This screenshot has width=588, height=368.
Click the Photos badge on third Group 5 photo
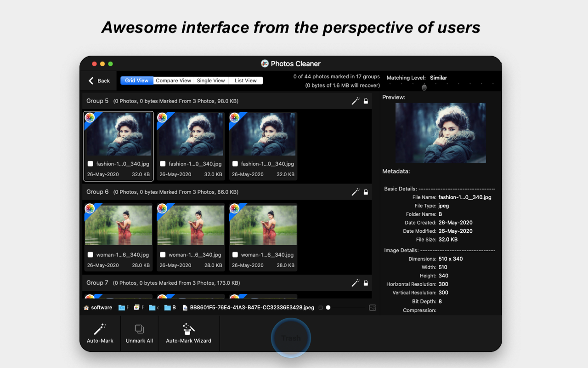[x=234, y=118]
